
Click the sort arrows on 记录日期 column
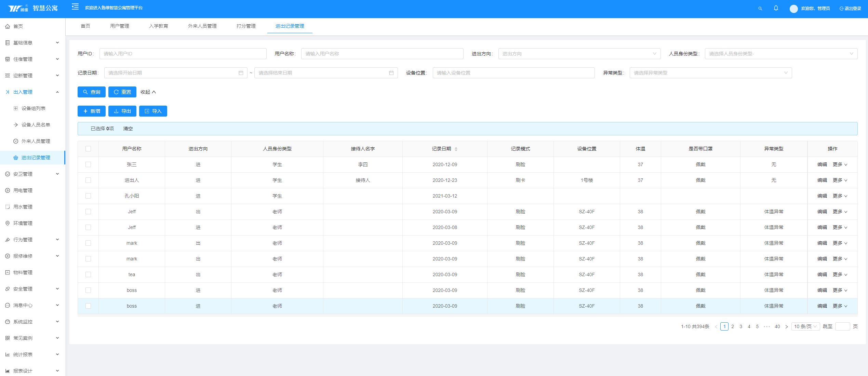pos(456,149)
